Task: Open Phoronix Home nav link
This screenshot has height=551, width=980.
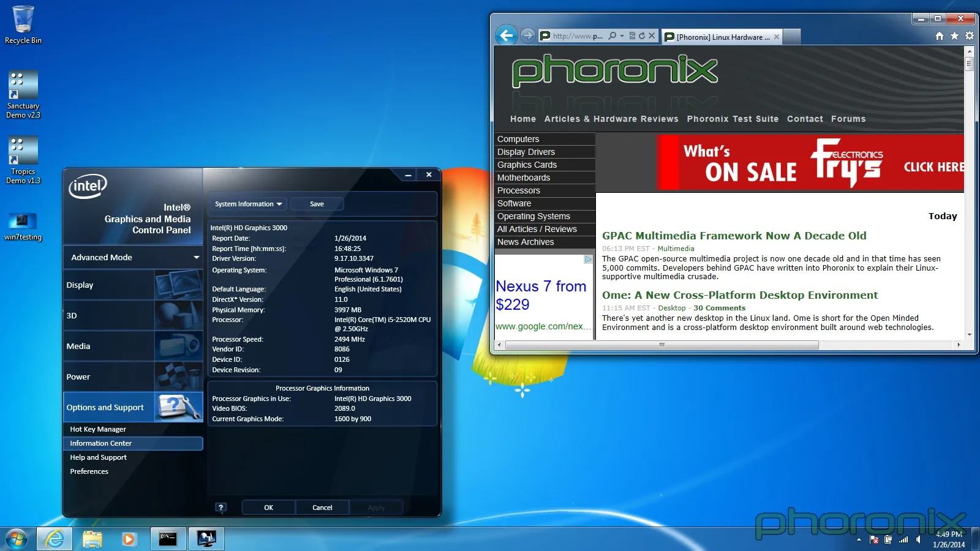Action: 523,119
